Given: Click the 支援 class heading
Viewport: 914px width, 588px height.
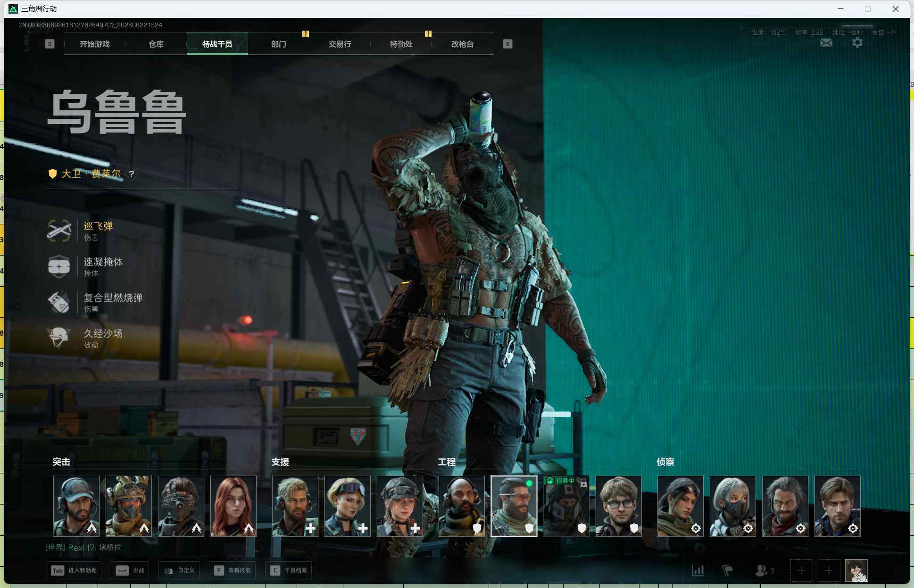Looking at the screenshot, I should pyautogui.click(x=280, y=462).
